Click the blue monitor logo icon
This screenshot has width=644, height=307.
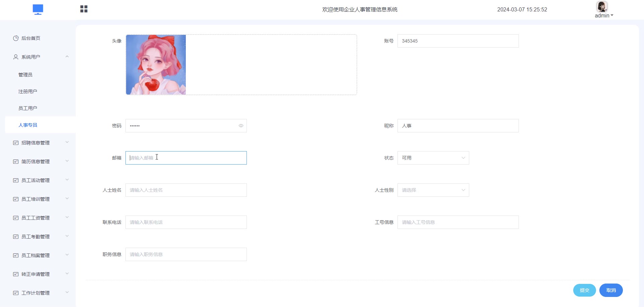coord(38,9)
